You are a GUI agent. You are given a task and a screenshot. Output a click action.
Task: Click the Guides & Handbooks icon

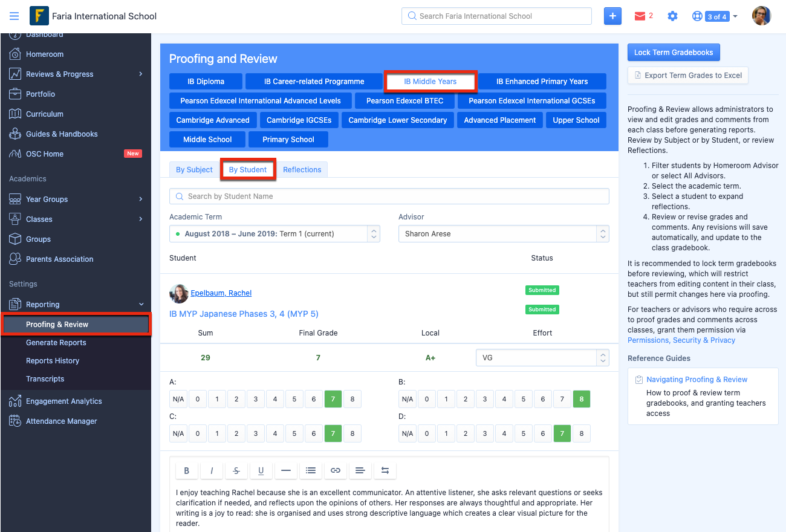[x=15, y=134]
